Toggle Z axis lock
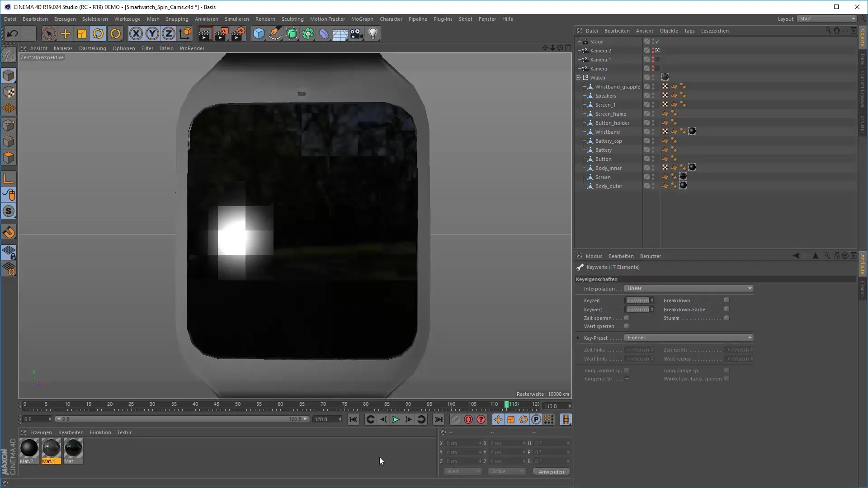This screenshot has width=868, height=488. tap(169, 33)
